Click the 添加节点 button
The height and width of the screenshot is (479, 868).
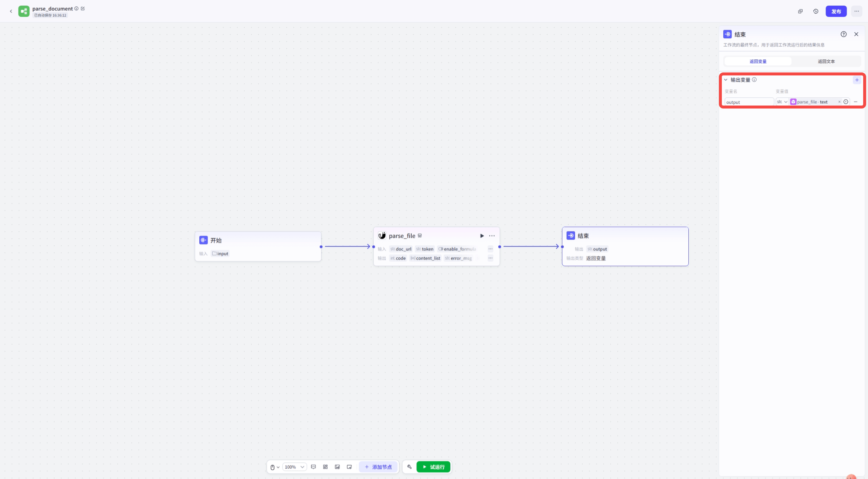click(x=378, y=467)
